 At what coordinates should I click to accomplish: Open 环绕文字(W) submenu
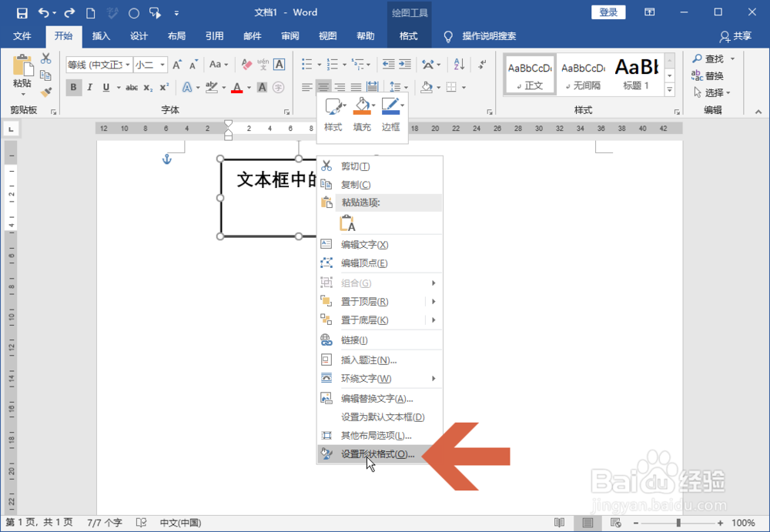(x=380, y=379)
